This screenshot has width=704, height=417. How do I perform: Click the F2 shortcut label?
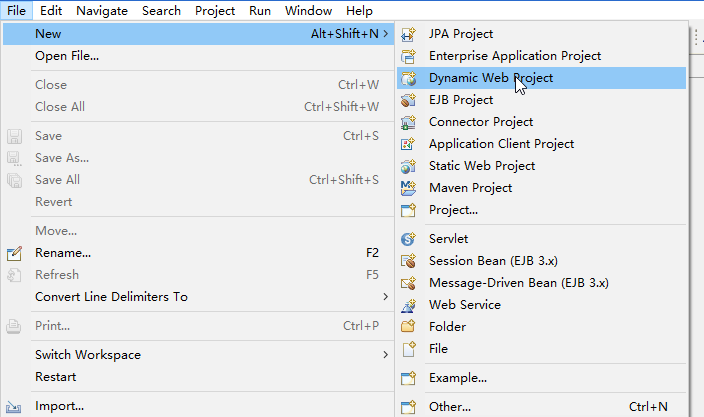coord(372,253)
